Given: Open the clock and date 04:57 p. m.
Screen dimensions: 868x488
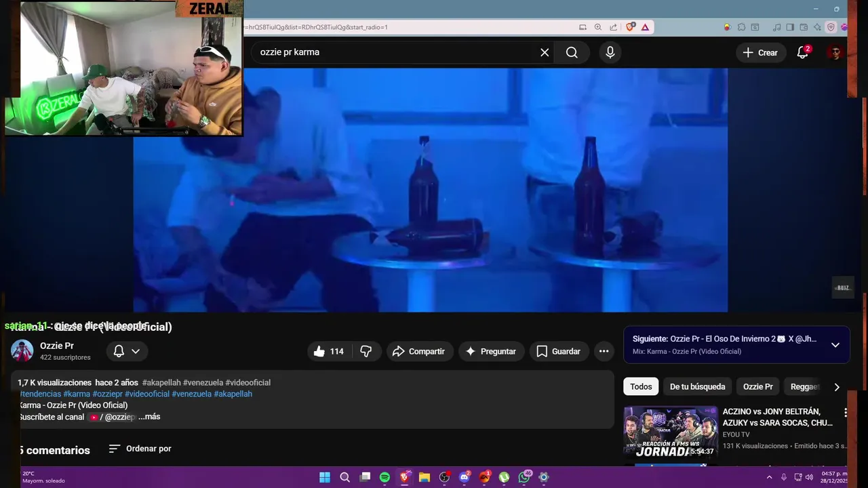Looking at the screenshot, I should [834, 477].
